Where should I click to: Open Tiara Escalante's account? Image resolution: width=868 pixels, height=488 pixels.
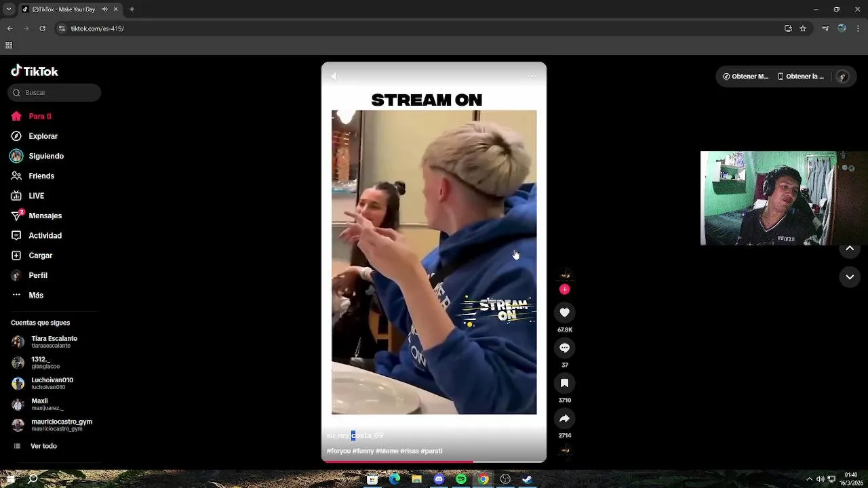(x=45, y=342)
